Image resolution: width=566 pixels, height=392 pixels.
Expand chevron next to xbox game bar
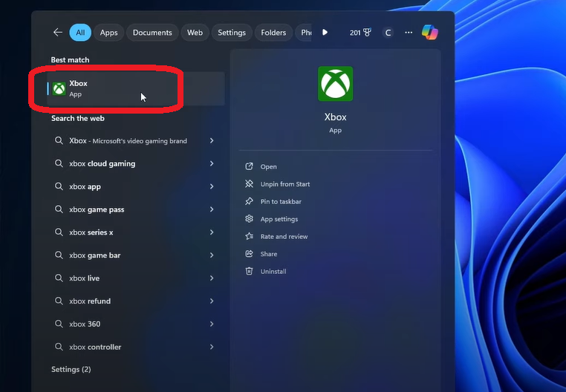point(212,255)
